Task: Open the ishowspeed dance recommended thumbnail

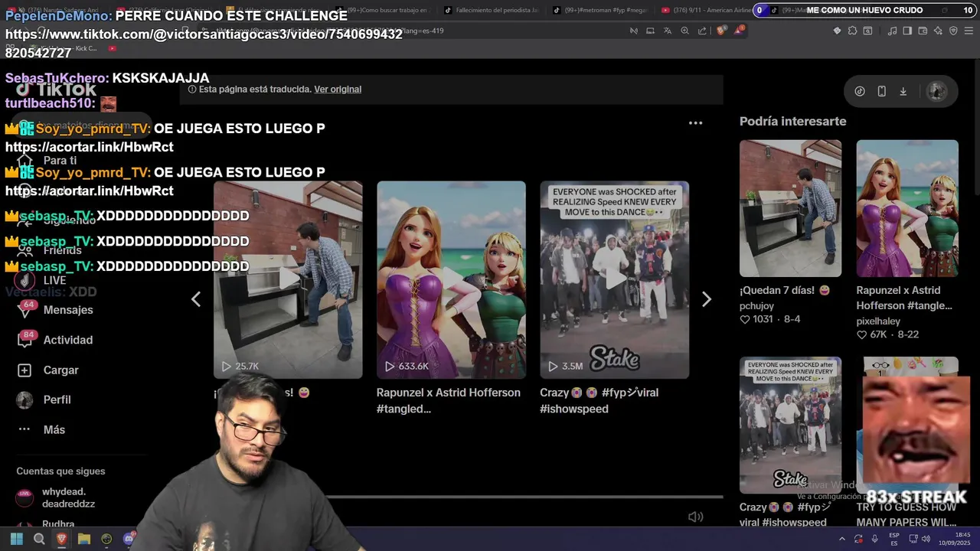Action: (x=790, y=425)
